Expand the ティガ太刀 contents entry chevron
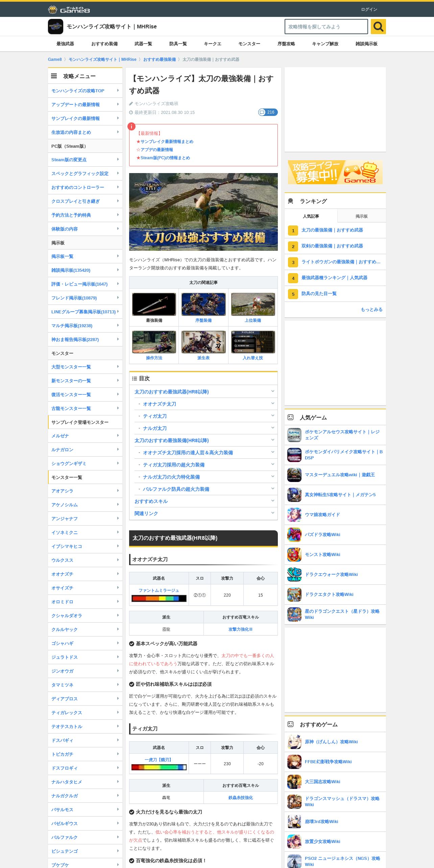Viewport: 434px width, 868px height. [272, 416]
